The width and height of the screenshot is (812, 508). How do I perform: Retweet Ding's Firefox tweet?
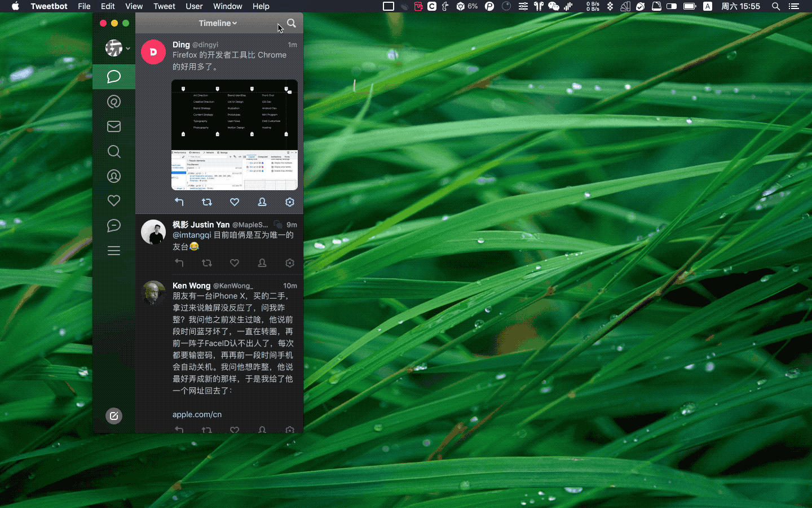[207, 202]
